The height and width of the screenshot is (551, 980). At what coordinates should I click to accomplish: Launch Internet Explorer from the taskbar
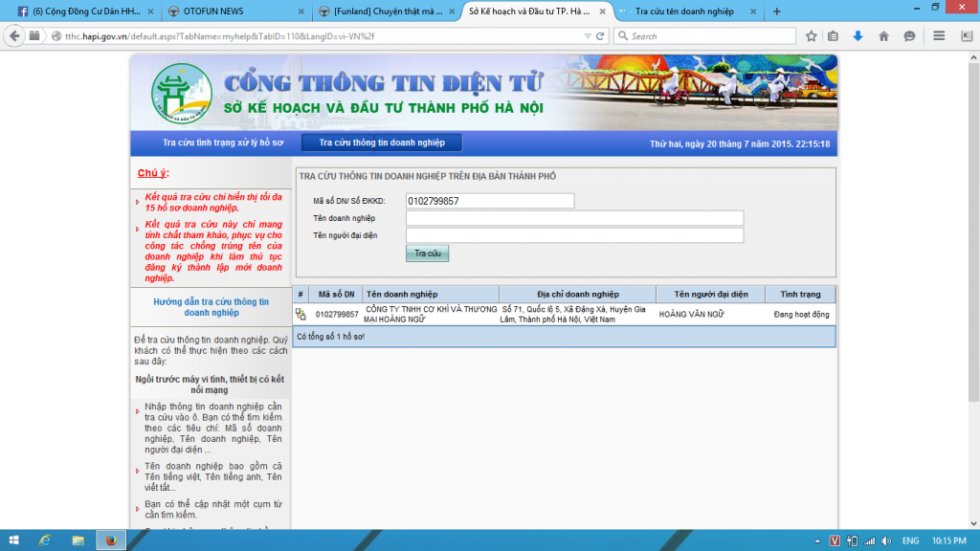click(x=45, y=540)
